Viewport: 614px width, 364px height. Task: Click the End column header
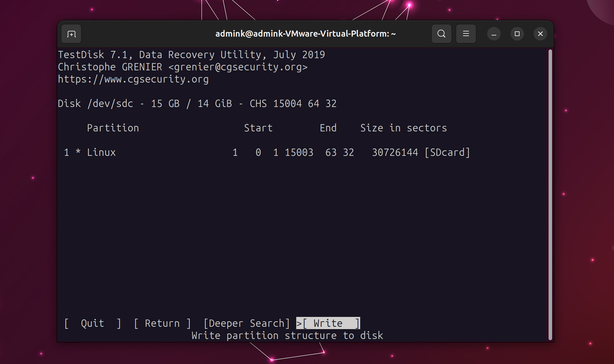tap(328, 128)
